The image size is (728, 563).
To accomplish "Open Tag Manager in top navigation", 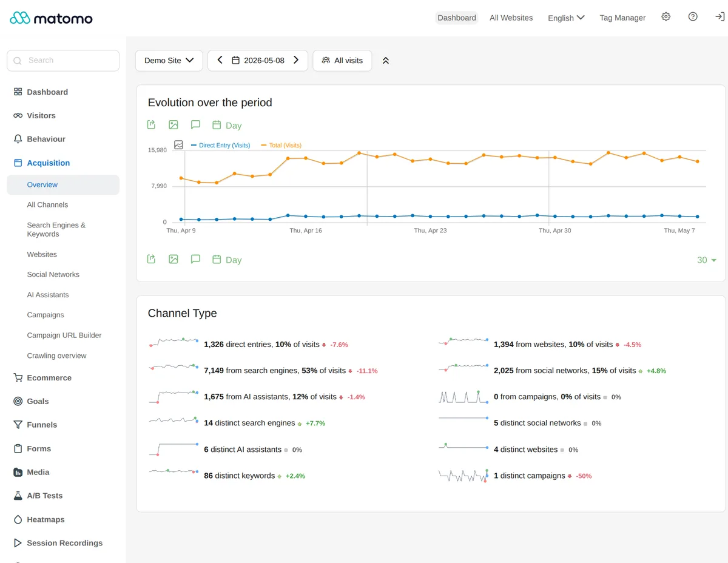I will [622, 18].
